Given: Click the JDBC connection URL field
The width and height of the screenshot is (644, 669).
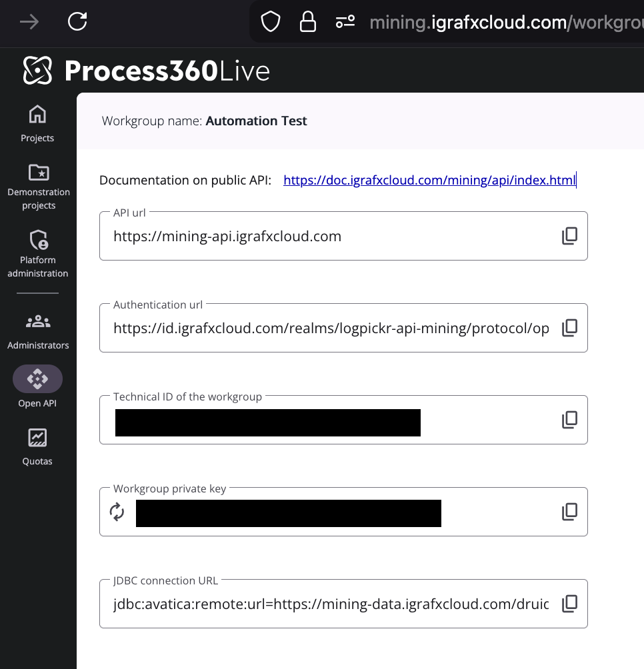Looking at the screenshot, I should 343,604.
